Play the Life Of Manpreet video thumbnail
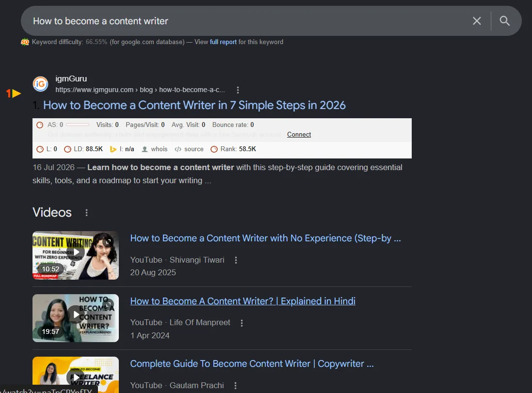 click(x=76, y=318)
